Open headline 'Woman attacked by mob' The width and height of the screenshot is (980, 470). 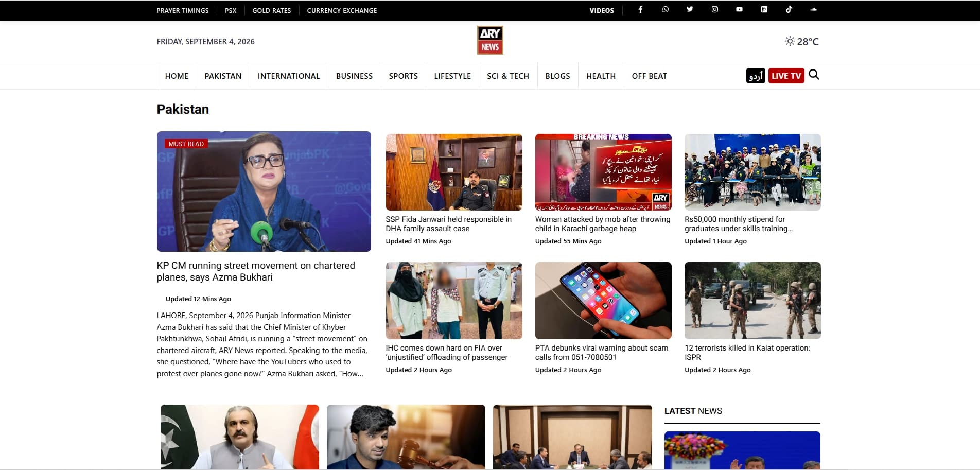[603, 224]
